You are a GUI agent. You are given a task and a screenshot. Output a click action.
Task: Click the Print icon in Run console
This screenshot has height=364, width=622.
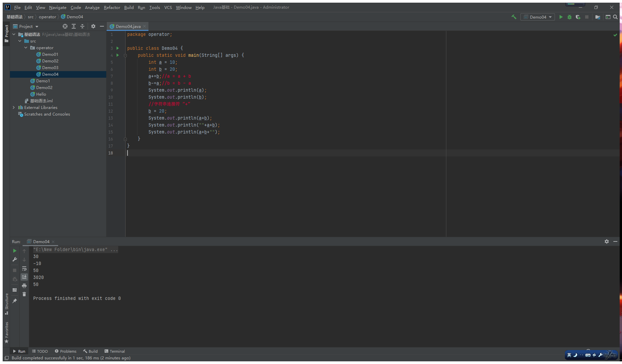coord(24,286)
